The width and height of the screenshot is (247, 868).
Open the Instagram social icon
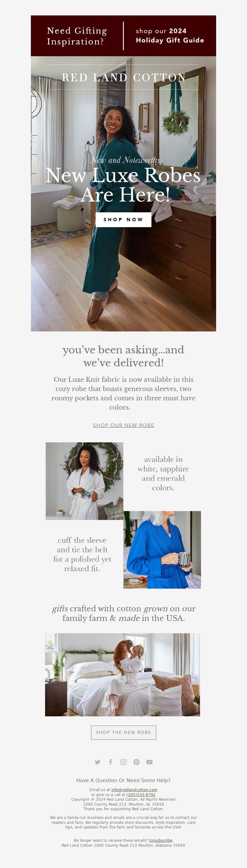(x=124, y=762)
